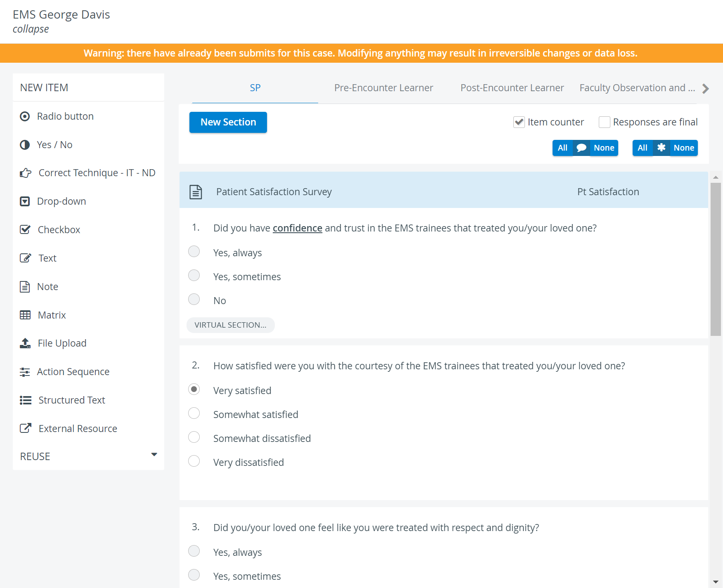
Task: Open the Post-Encounter Learner tab
Action: coord(512,88)
